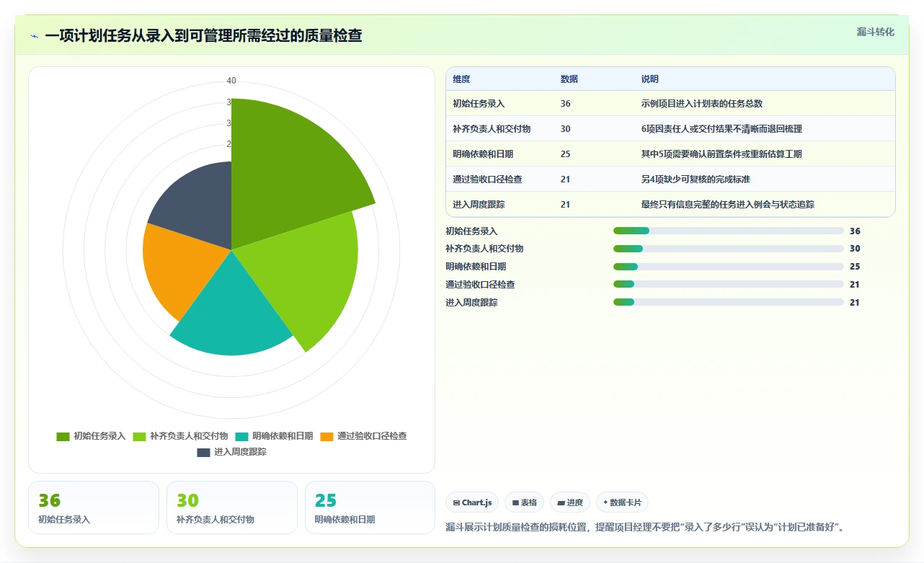Click the page title about 质量检查
The image size is (924, 563).
point(203,35)
